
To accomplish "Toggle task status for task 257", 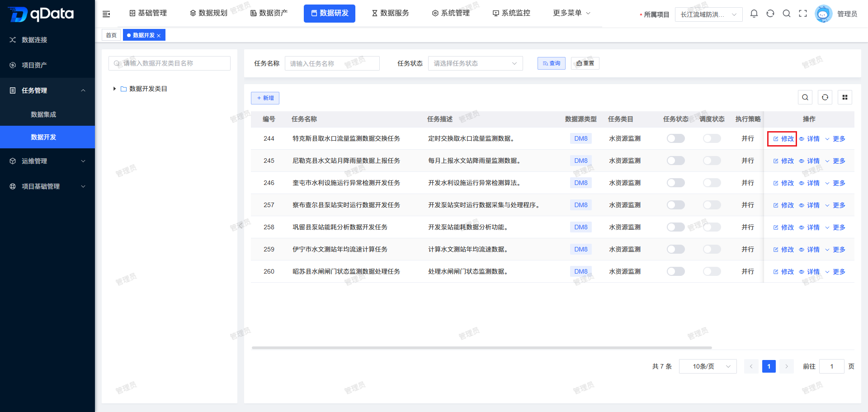I will pos(676,205).
